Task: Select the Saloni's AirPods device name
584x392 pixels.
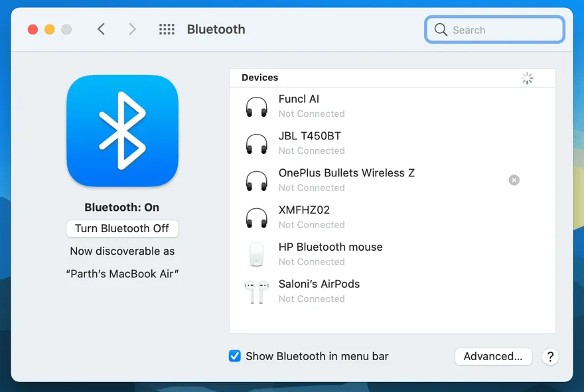Action: coord(319,284)
